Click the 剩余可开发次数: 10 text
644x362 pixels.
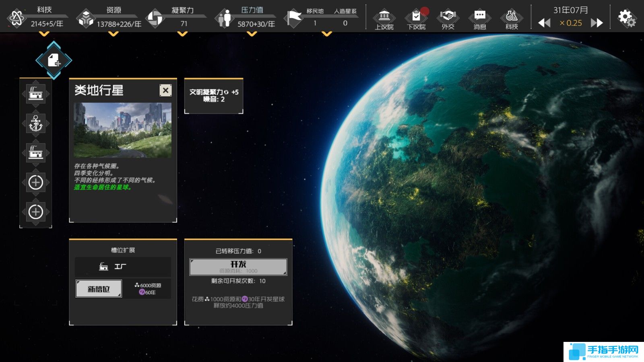238,281
